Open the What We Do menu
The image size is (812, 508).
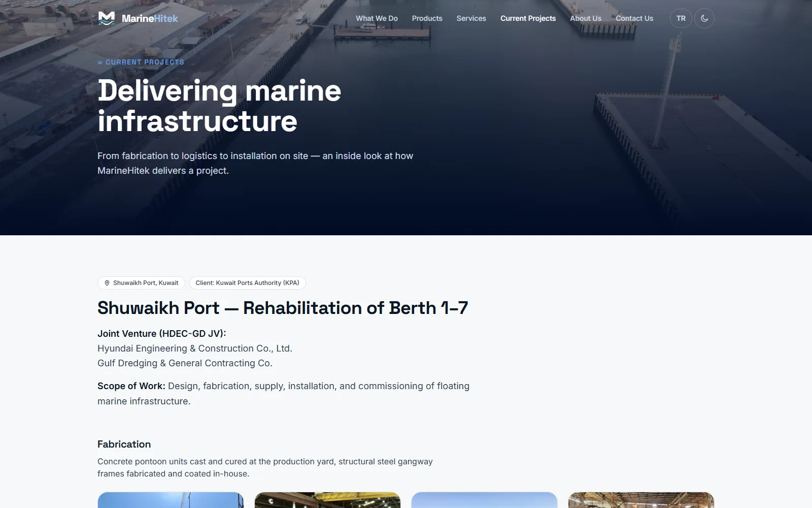point(377,18)
